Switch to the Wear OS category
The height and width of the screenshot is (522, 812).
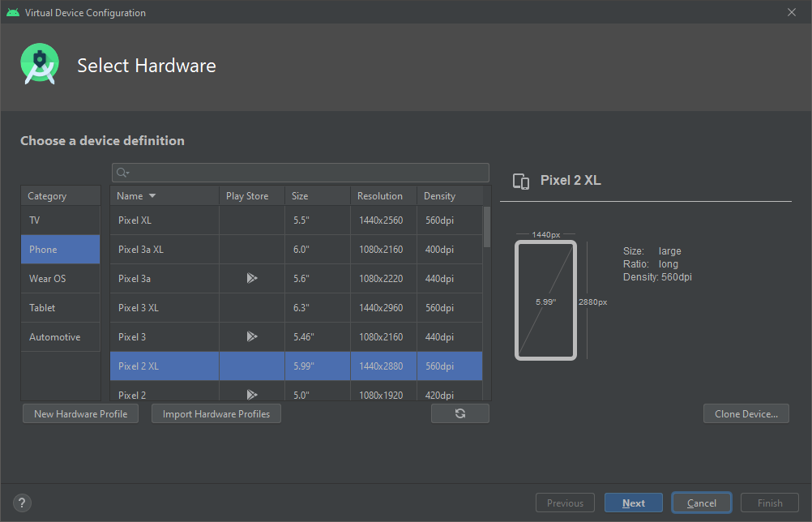[60, 278]
